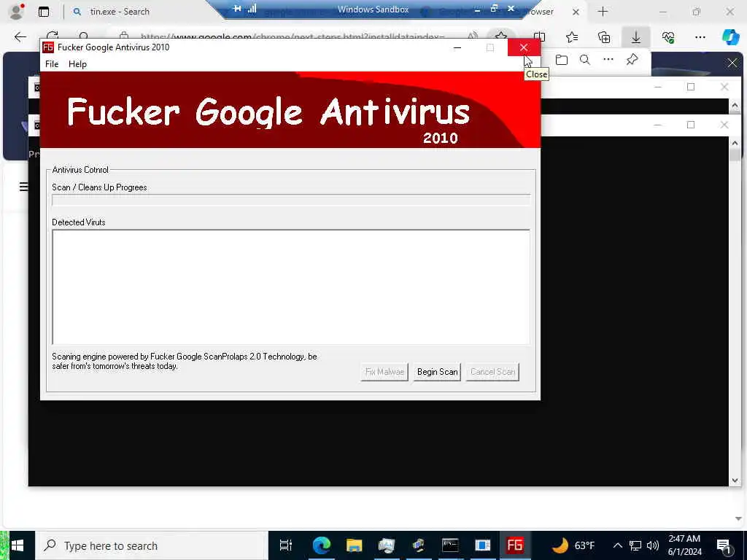
Task: Click the Edge back arrow button
Action: click(20, 37)
